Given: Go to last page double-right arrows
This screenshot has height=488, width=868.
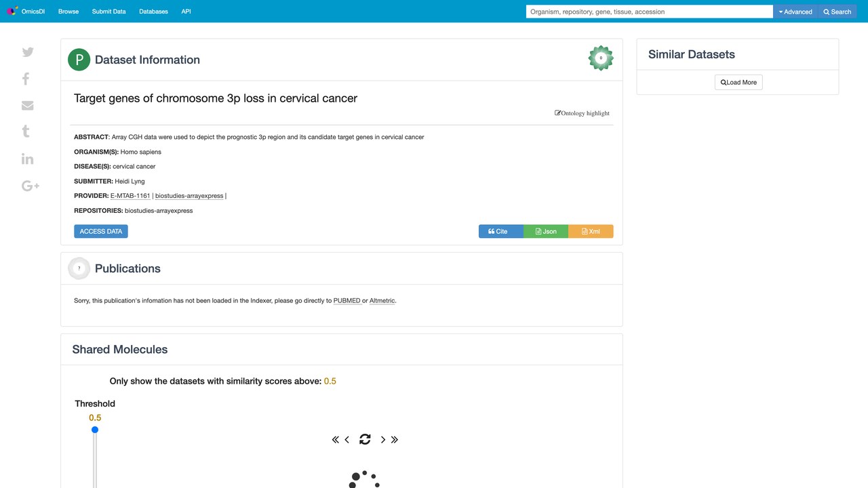Looking at the screenshot, I should point(395,440).
